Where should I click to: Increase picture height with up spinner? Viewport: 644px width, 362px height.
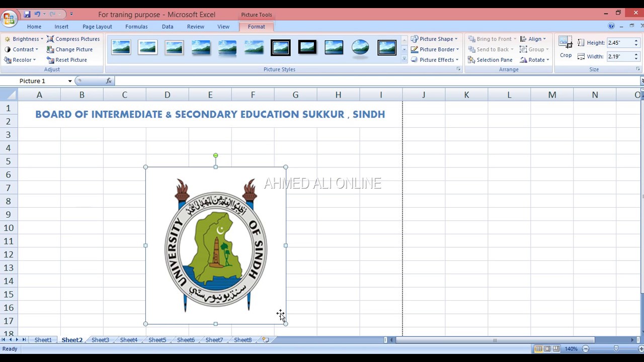click(636, 41)
